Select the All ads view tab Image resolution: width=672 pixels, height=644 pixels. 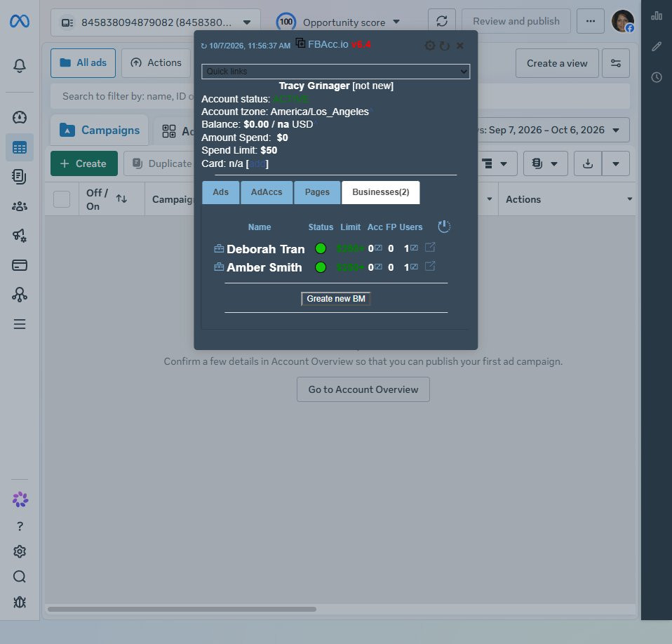83,63
